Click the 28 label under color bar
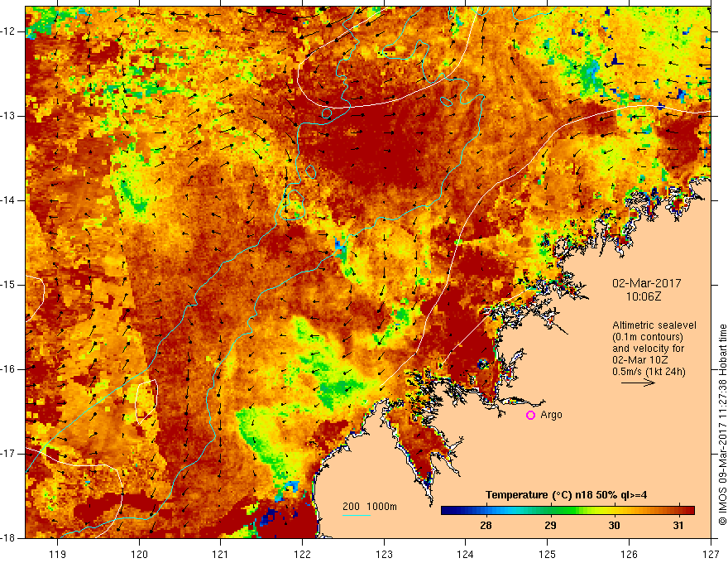728x563 pixels. tap(486, 526)
